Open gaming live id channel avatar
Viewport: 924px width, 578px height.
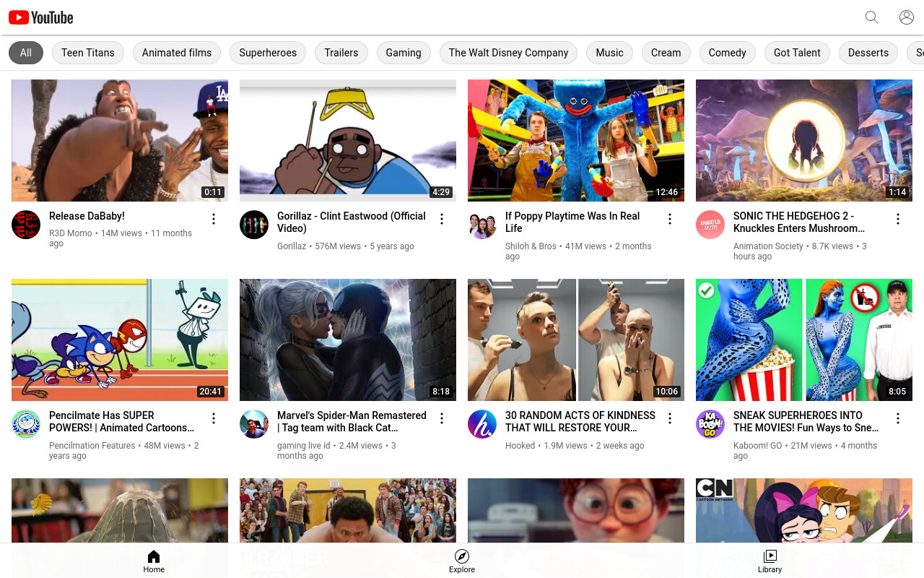pos(254,424)
